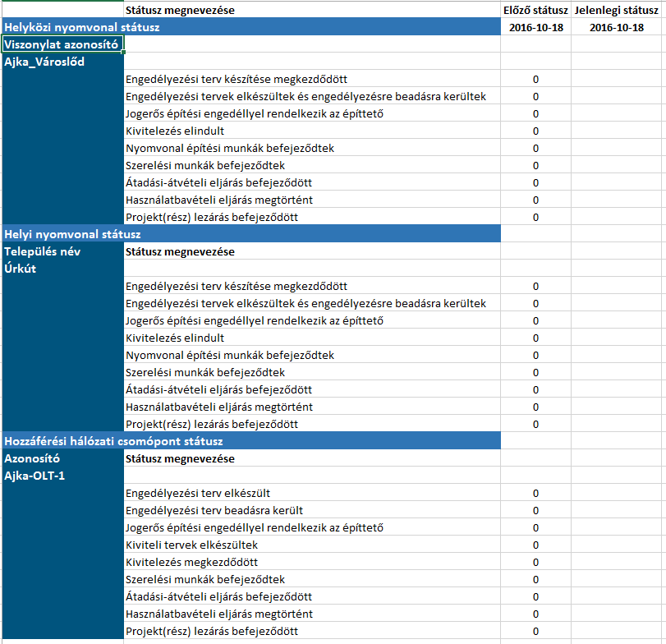Select 'Jogerős építési engedéllyel' row in Úrkút section
The width and height of the screenshot is (666, 644).
click(312, 320)
